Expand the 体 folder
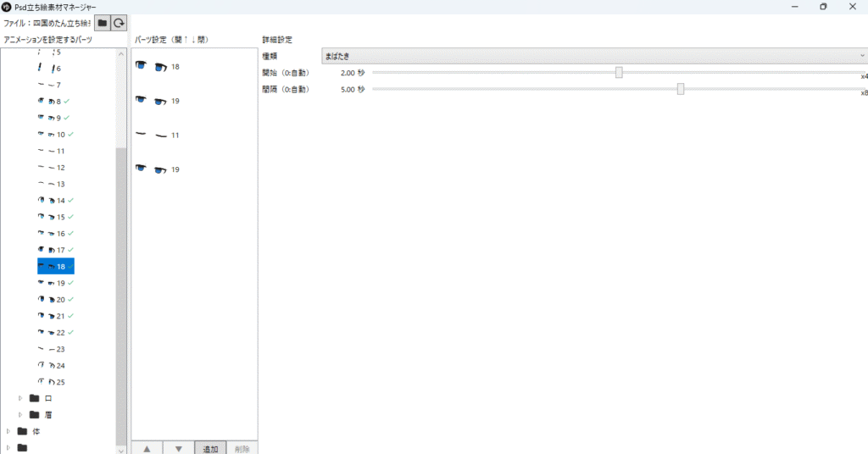This screenshot has width=868, height=454. tap(8, 431)
